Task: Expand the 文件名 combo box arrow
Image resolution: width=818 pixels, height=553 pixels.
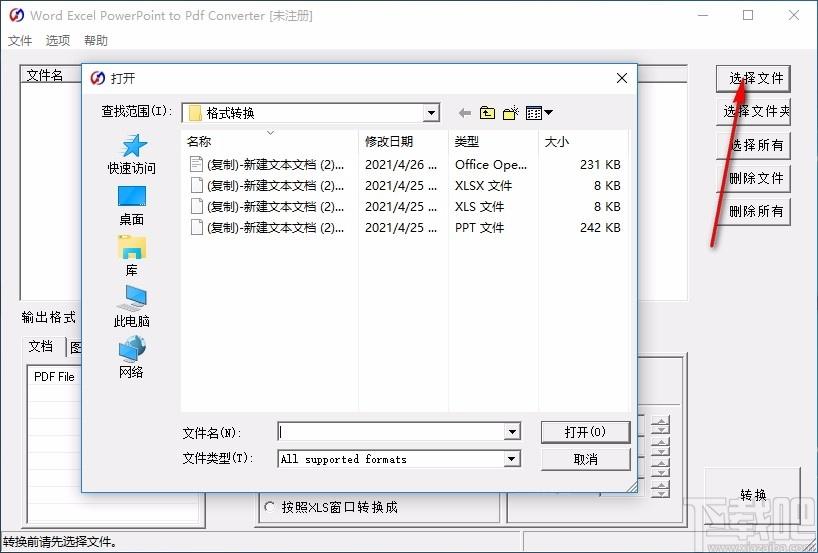Action: (512, 431)
